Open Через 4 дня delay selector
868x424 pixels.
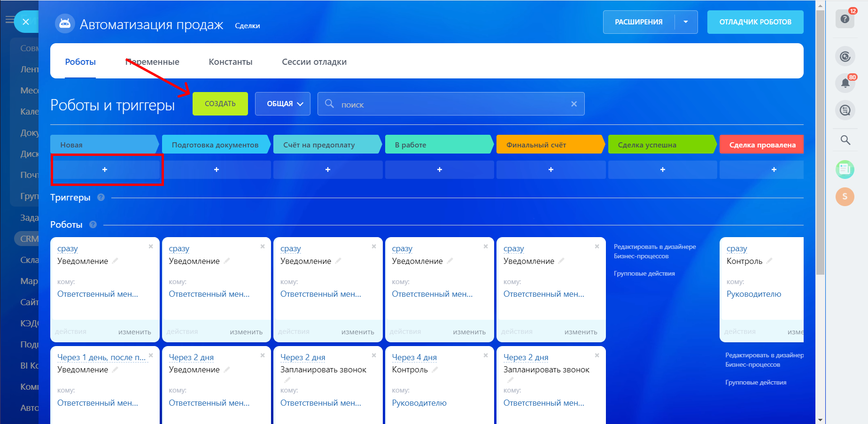pyautogui.click(x=414, y=357)
